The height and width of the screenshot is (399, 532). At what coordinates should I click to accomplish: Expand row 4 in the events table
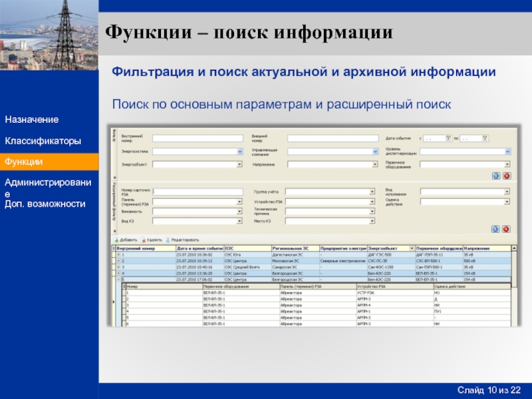[119, 273]
